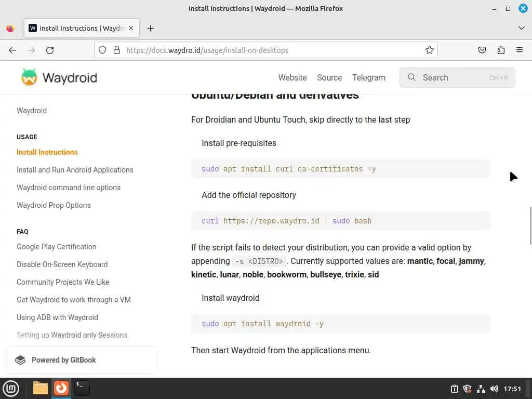Select Install Instructions in sidebar

coord(47,152)
